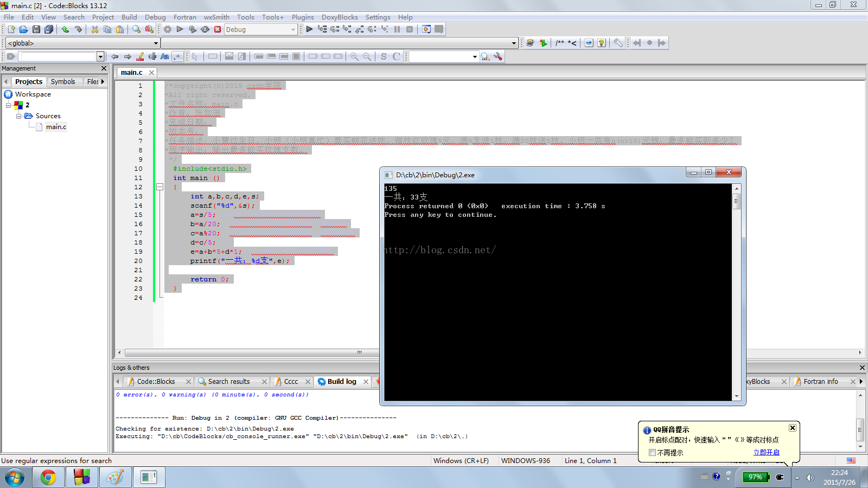Screen dimensions: 868x488
Task: Check the 不再提示 checkbox in QQ popup
Action: tap(653, 452)
